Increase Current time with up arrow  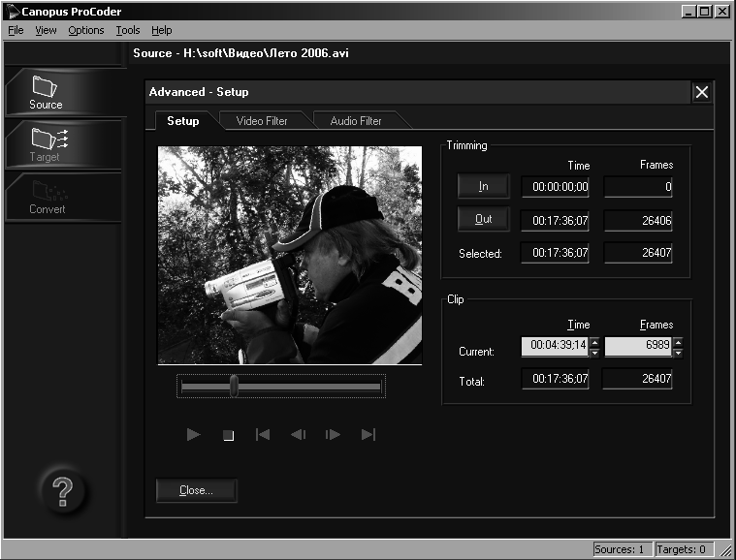click(x=594, y=342)
